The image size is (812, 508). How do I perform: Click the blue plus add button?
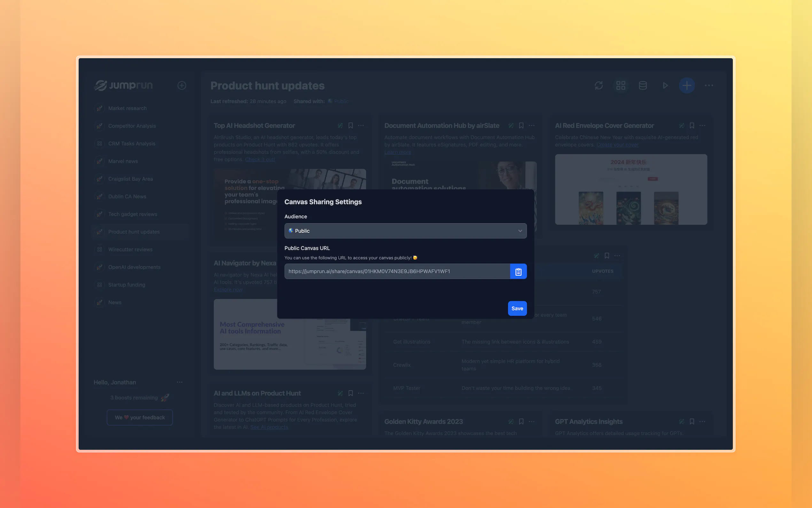point(686,85)
